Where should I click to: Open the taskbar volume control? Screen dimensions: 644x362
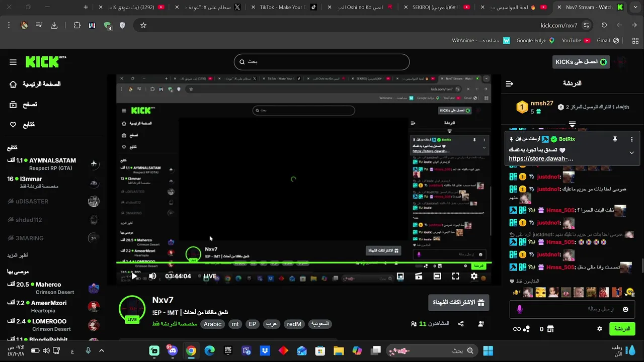[x=46, y=350]
